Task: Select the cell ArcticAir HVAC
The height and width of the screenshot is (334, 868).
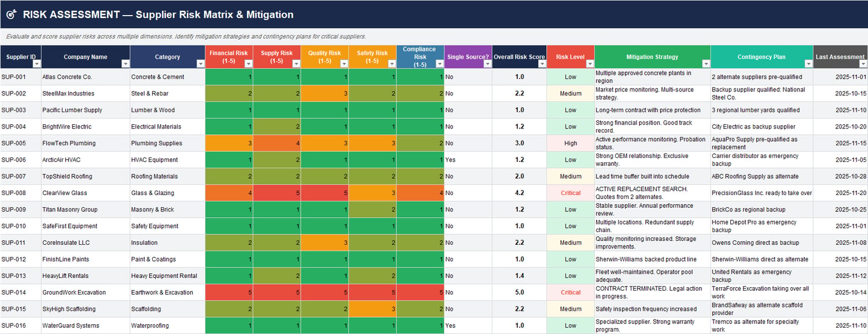Action: [86, 160]
